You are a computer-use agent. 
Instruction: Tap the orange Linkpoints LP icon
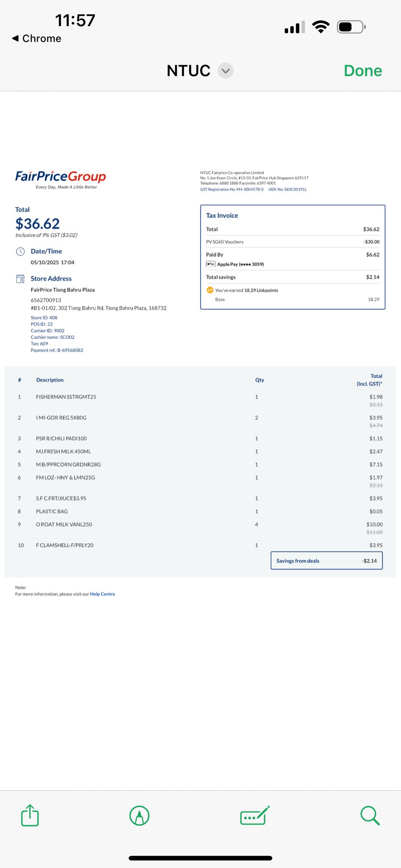coord(210,290)
